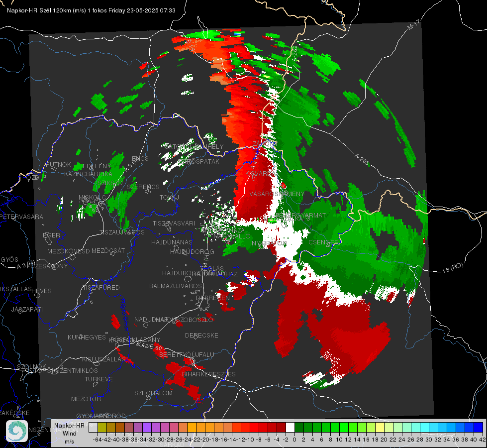The image size is (487, 448).
Task: Click the yellow 18 to 20 legend swatch
Action: [x=380, y=427]
